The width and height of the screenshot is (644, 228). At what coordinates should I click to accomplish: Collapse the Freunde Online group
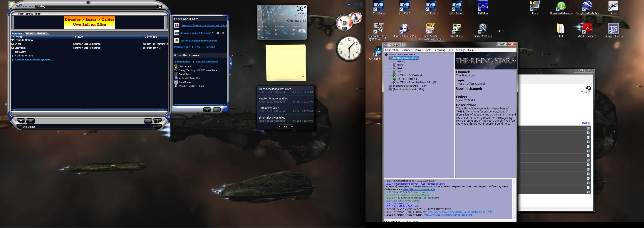13,40
